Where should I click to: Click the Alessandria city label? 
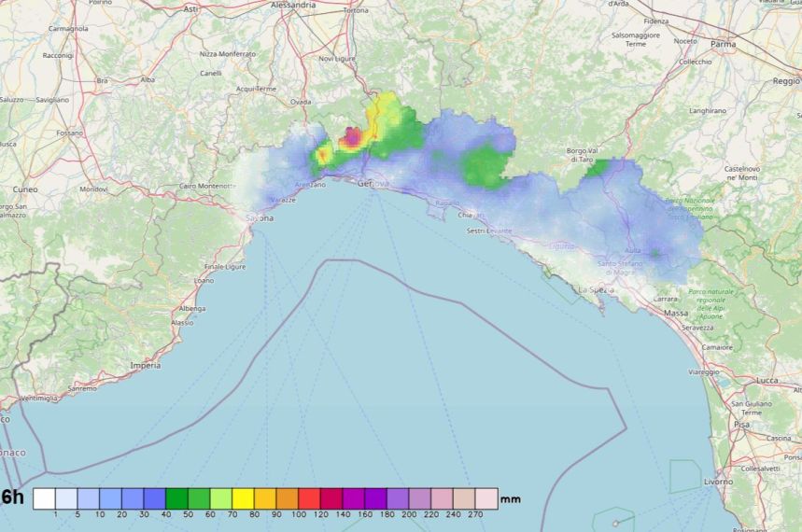point(293,4)
